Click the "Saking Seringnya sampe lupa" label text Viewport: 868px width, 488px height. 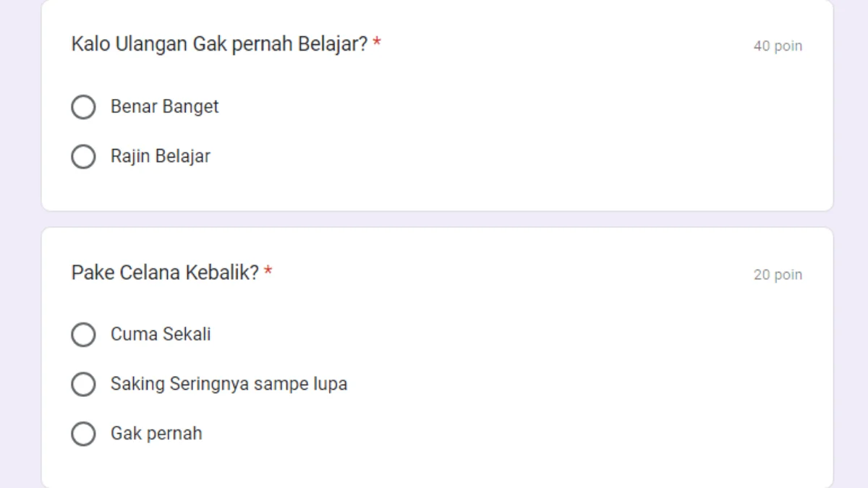229,384
